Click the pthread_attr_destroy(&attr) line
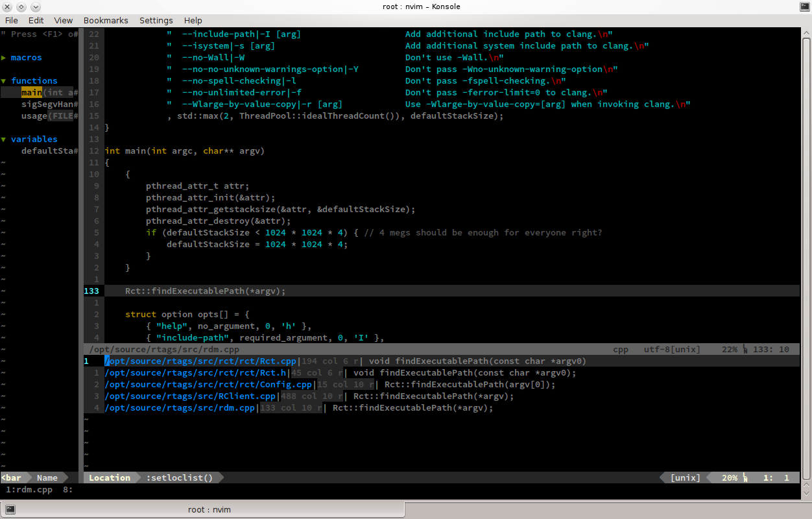Image resolution: width=812 pixels, height=519 pixels. (x=219, y=221)
